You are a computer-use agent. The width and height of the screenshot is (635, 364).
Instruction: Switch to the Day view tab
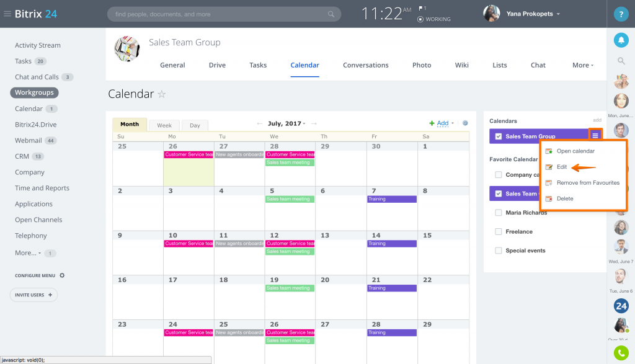195,125
